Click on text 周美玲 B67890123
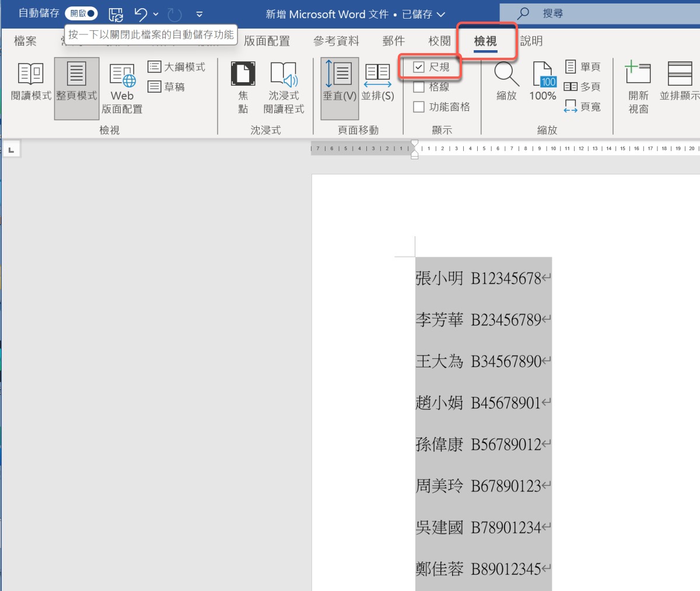Screen dimensions: 700x591 point(478,485)
